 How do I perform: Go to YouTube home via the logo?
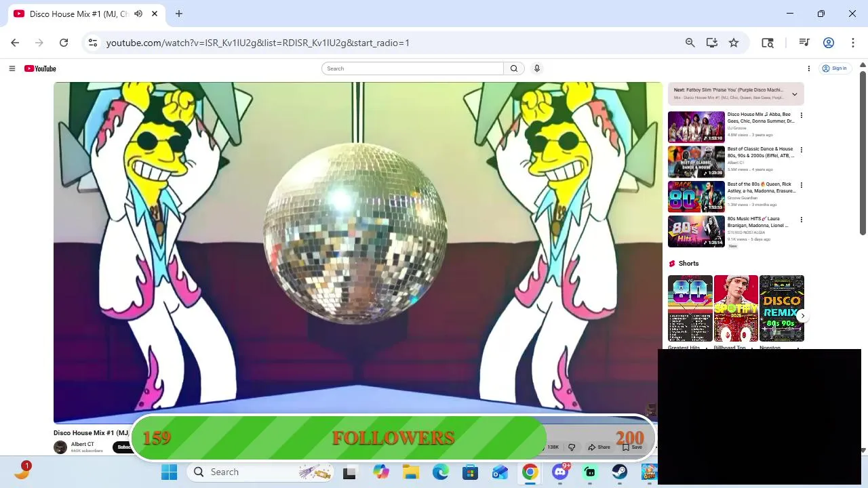click(x=40, y=68)
